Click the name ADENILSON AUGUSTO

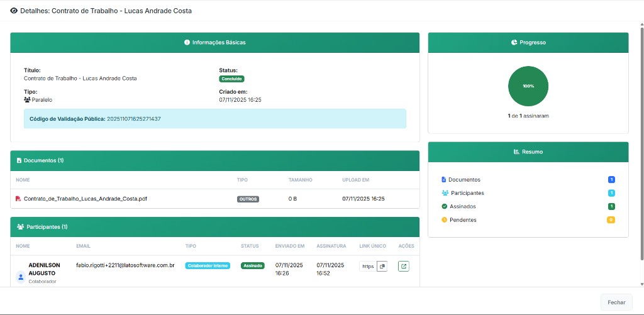(45, 269)
